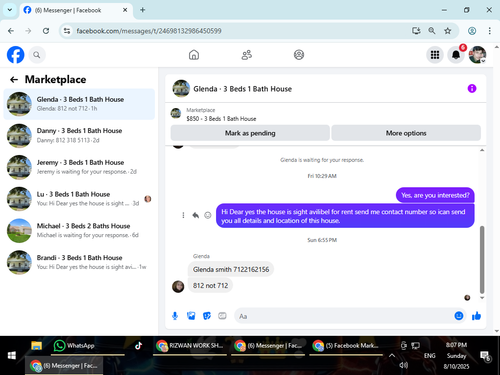Click 'Yes, are you interested?' message bubble
The width and height of the screenshot is (500, 375).
coord(435,195)
